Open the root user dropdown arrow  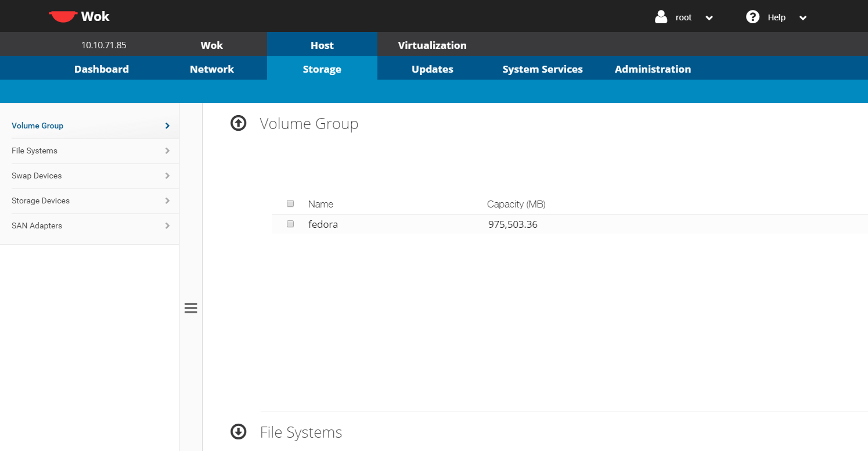point(709,18)
